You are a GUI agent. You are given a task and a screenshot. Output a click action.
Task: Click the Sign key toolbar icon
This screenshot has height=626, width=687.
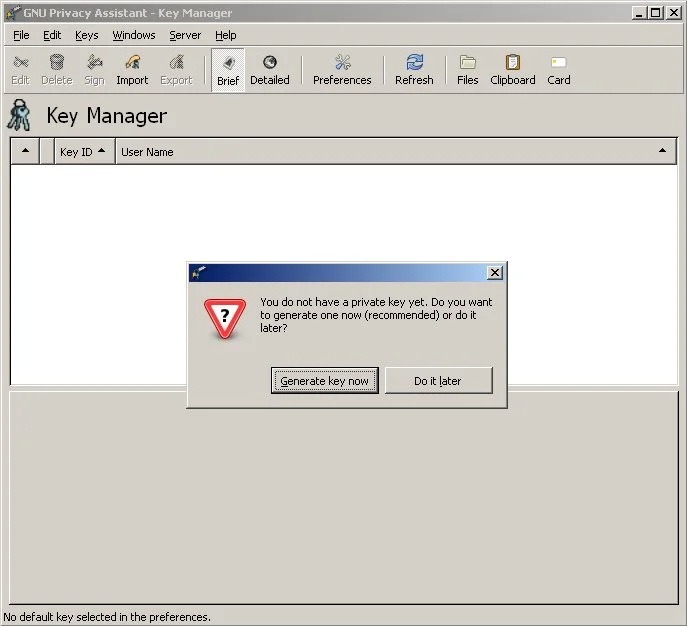[x=94, y=69]
